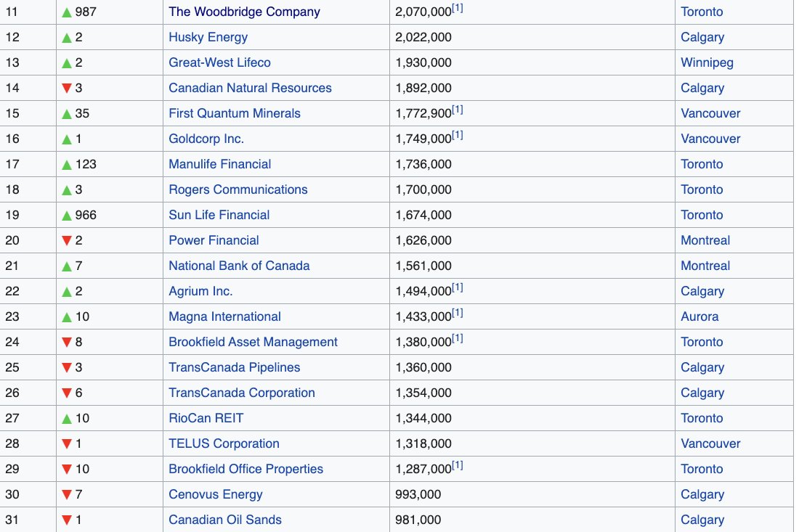Screen dimensions: 799x532
Task: Click green up arrow in rank 21 row
Action: [x=67, y=267]
